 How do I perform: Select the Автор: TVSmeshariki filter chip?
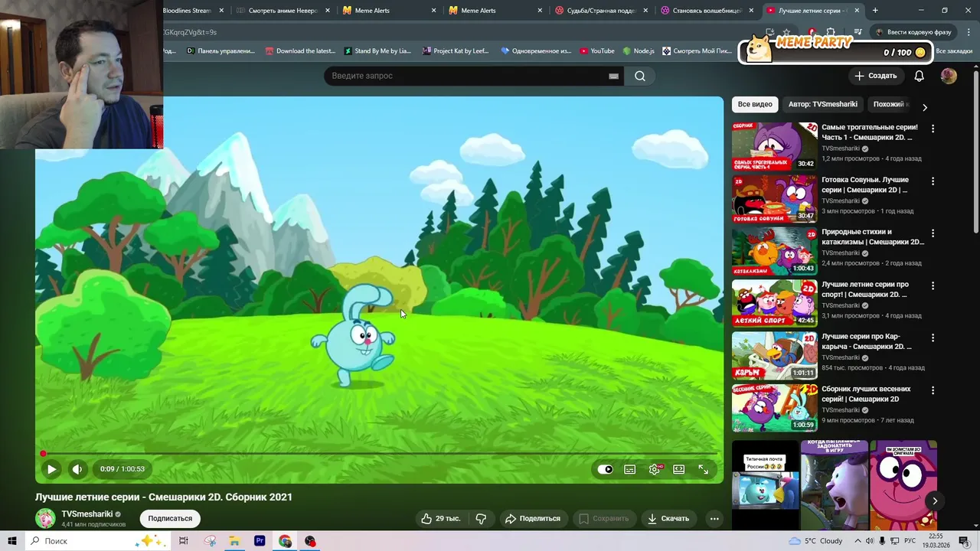point(823,104)
